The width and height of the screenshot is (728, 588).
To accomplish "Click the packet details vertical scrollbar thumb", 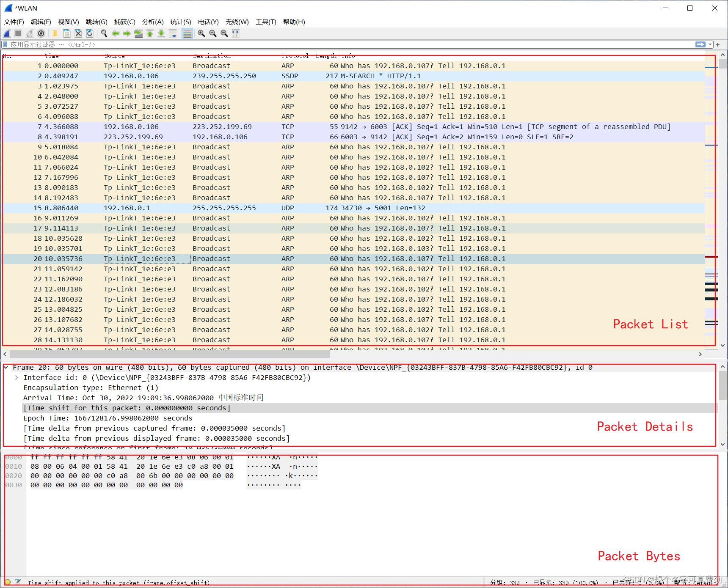I will point(723,386).
